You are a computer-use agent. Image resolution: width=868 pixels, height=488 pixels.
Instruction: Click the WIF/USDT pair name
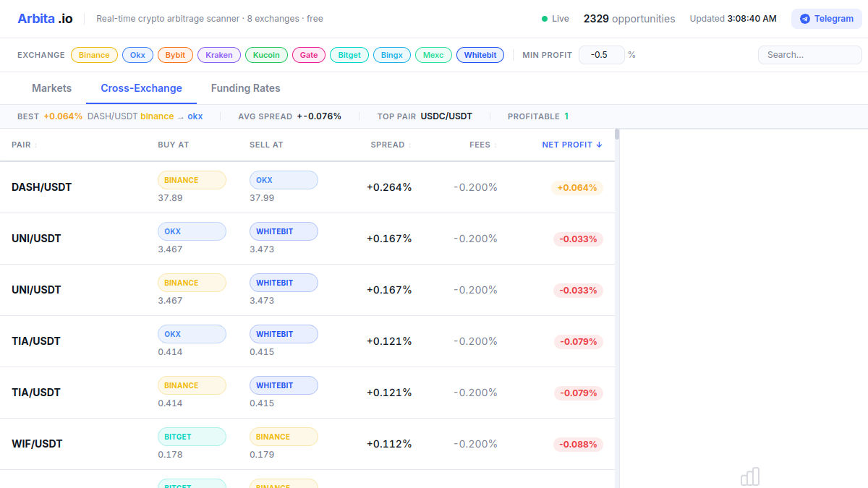coord(37,444)
